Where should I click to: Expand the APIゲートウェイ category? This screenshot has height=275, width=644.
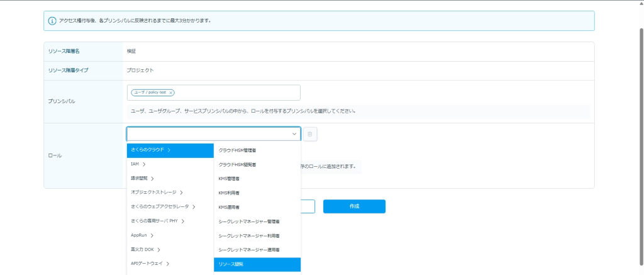pyautogui.click(x=170, y=264)
